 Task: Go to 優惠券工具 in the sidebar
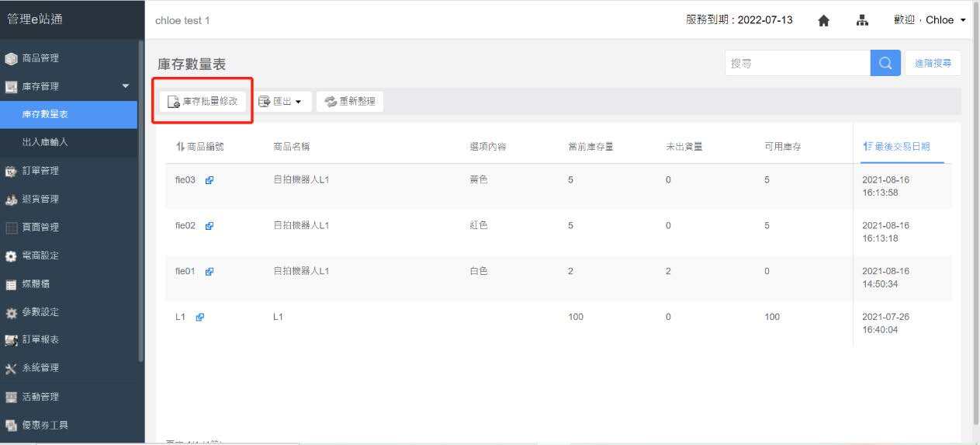45,425
